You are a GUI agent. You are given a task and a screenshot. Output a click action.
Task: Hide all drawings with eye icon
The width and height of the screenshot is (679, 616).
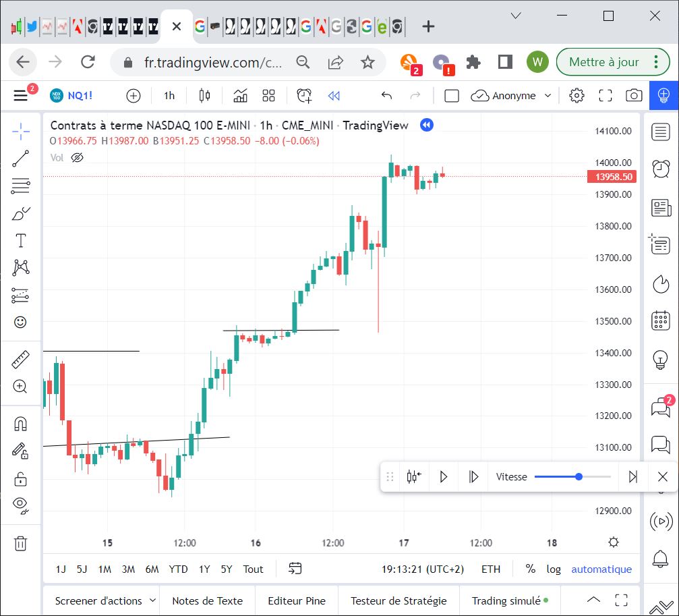pos(20,505)
